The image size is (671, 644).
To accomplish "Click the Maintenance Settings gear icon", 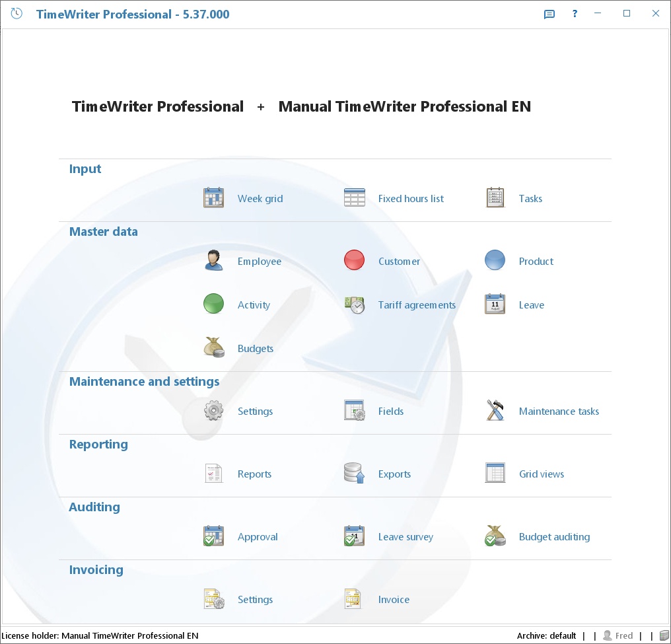I will tap(213, 410).
